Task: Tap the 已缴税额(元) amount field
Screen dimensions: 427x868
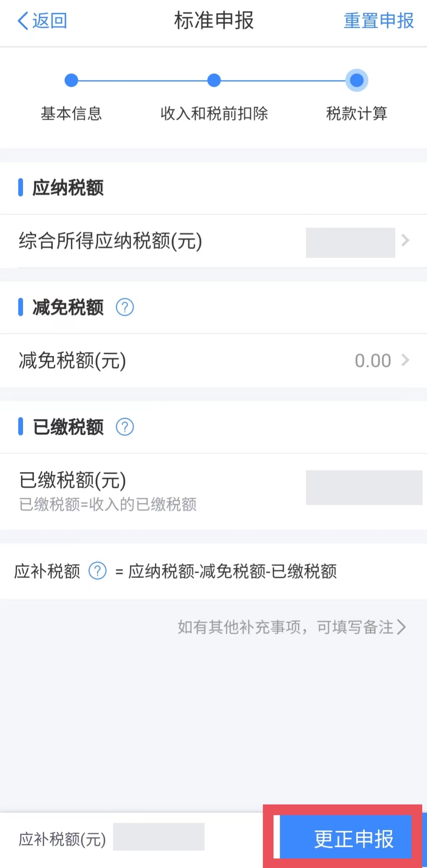Action: pos(364,488)
